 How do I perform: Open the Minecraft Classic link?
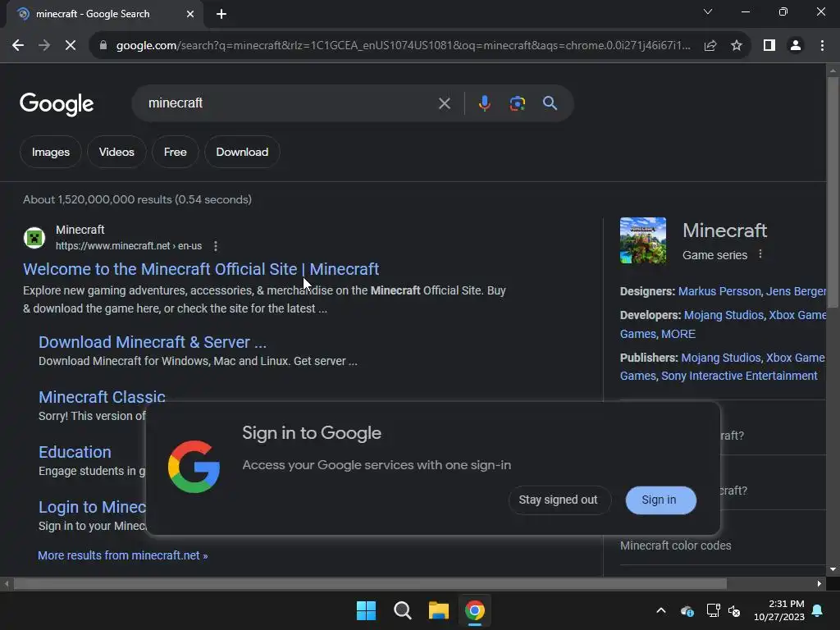(x=102, y=397)
